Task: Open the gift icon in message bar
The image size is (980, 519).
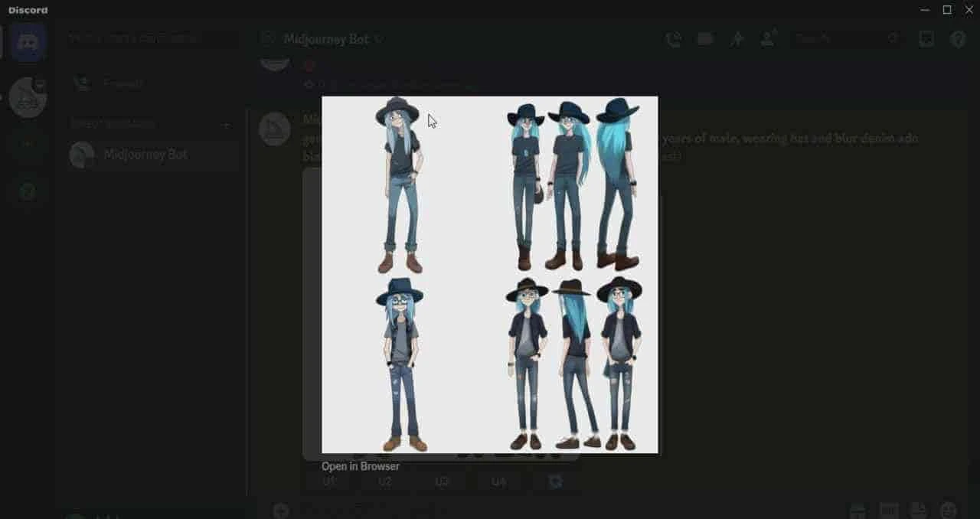Action: (x=858, y=510)
